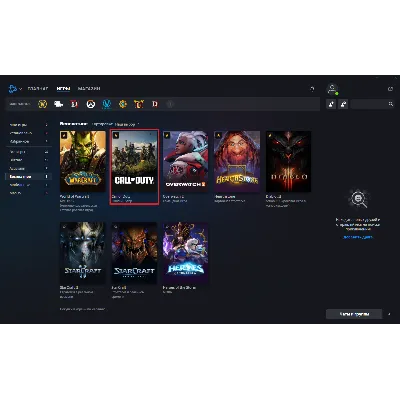
Task: Select the last red D icon in favorites
Action: coord(155,104)
